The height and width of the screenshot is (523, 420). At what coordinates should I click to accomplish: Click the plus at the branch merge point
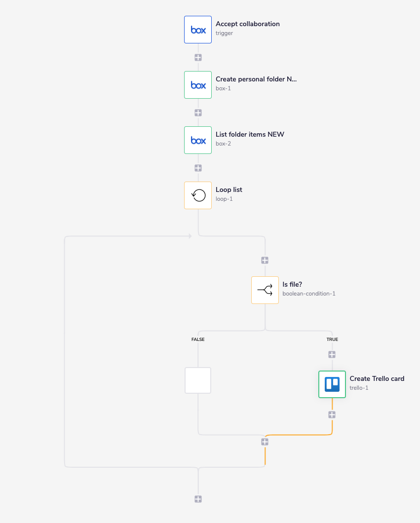[265, 442]
